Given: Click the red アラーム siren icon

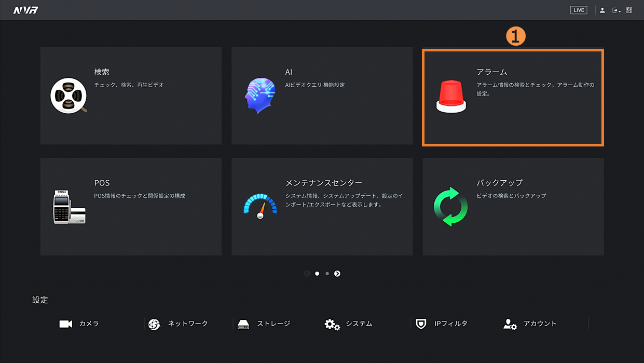Looking at the screenshot, I should [451, 97].
